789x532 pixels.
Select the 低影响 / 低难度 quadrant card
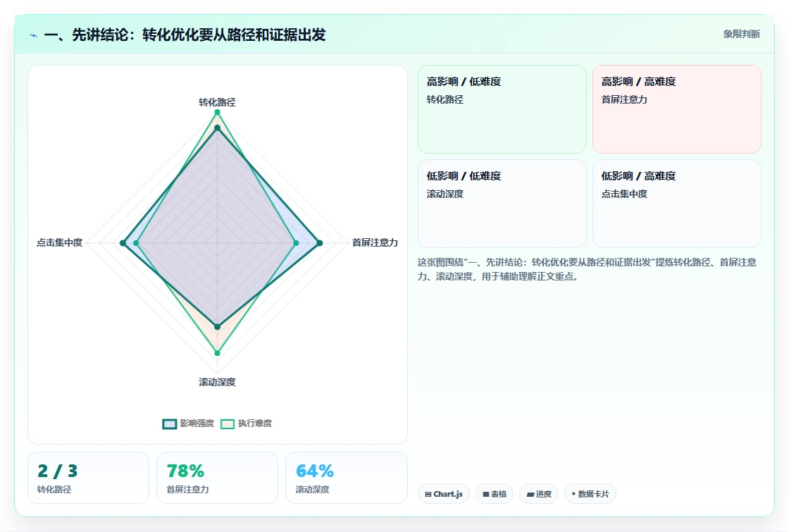[502, 204]
